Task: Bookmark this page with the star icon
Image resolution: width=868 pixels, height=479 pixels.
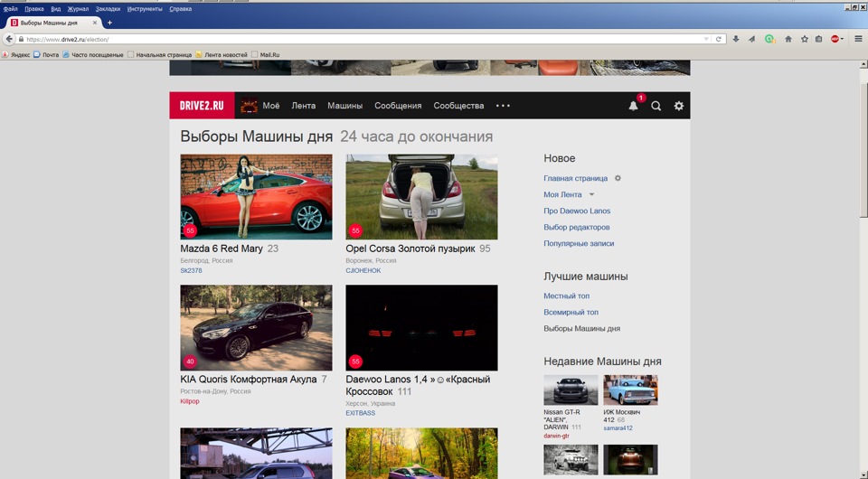Action: (805, 39)
